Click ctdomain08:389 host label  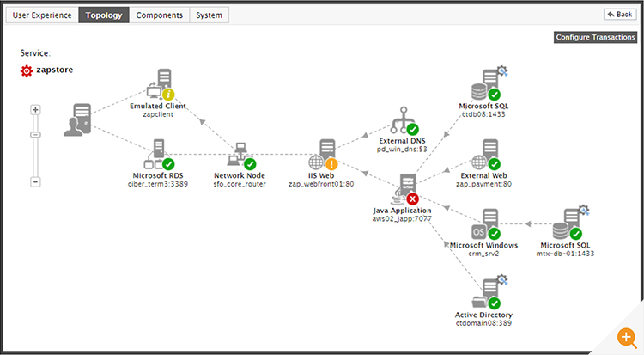pyautogui.click(x=483, y=323)
